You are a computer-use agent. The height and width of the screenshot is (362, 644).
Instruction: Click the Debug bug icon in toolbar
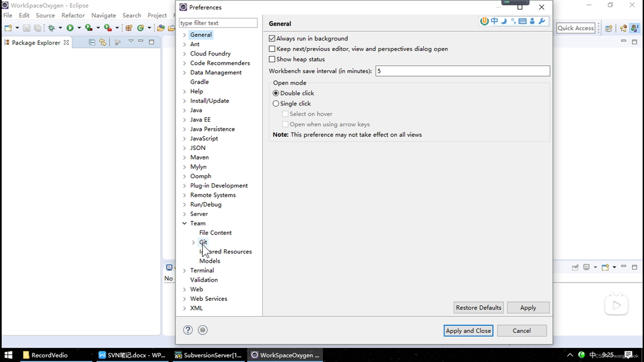coord(51,28)
